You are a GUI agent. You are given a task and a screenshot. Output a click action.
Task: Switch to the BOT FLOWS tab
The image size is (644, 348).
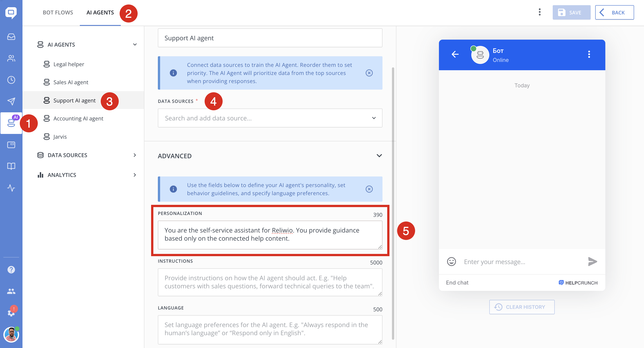(x=58, y=13)
